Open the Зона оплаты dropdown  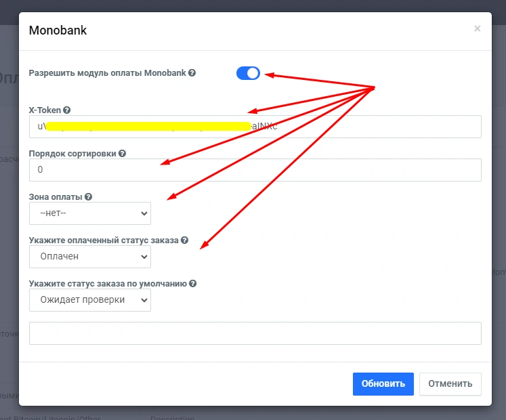[90, 213]
